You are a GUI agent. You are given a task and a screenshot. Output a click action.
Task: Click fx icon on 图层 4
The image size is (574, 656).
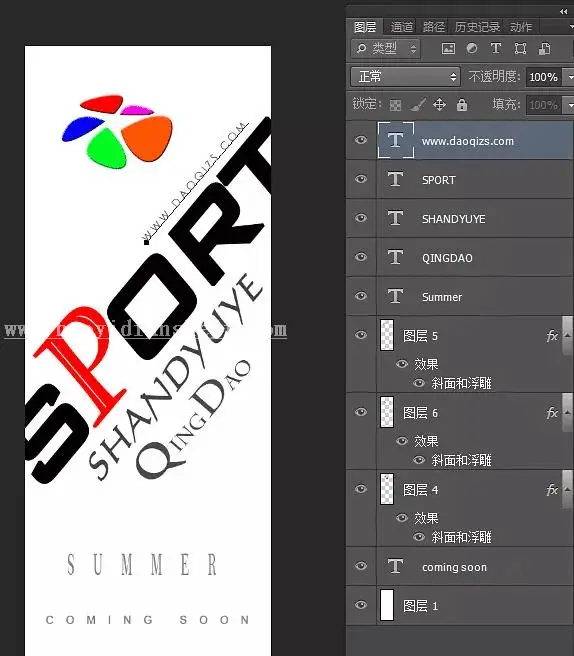pyautogui.click(x=552, y=489)
